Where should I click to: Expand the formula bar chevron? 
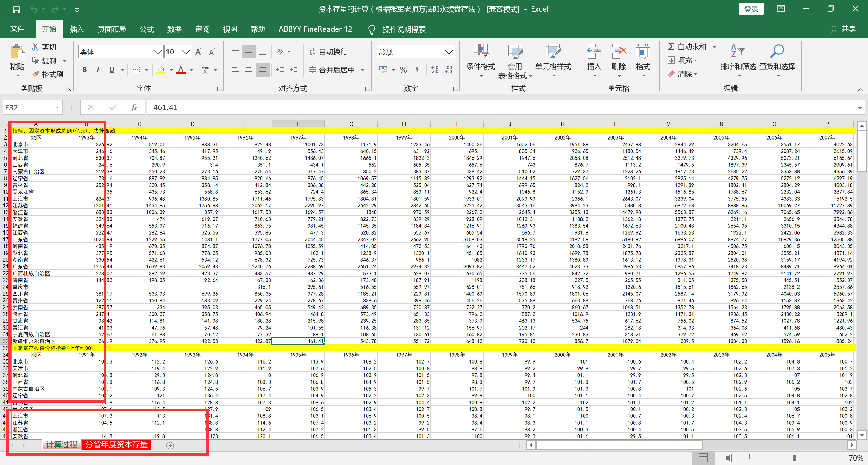point(860,108)
